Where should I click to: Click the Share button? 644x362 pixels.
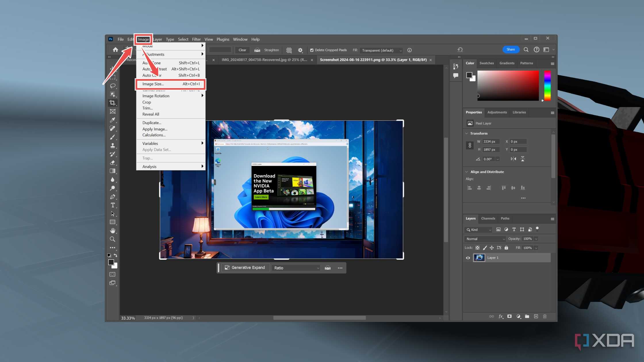click(511, 49)
